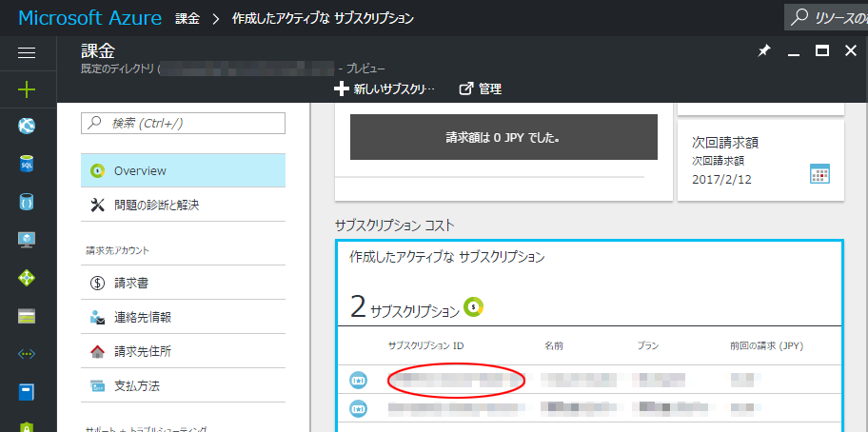Open Virtual machines monitor icon in sidebar
Viewport: 868px width, 432px height.
(27, 239)
